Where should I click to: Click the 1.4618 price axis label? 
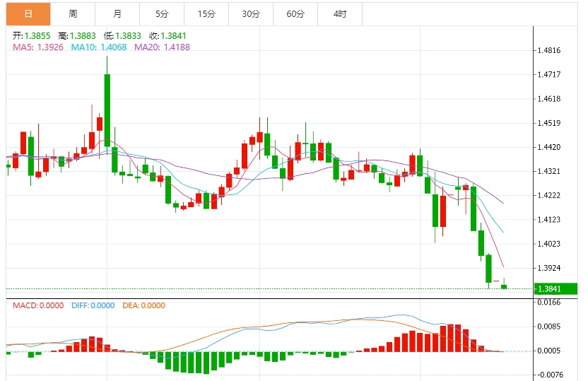pos(549,99)
